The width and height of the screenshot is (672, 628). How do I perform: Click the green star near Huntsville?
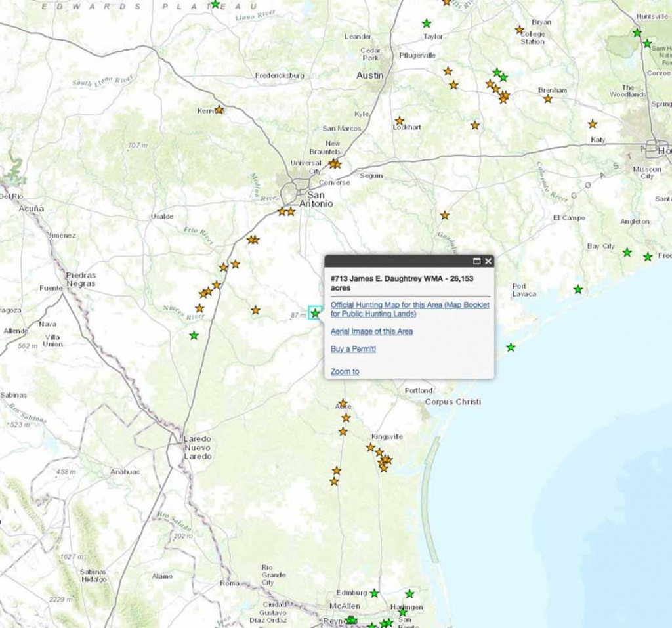[637, 32]
